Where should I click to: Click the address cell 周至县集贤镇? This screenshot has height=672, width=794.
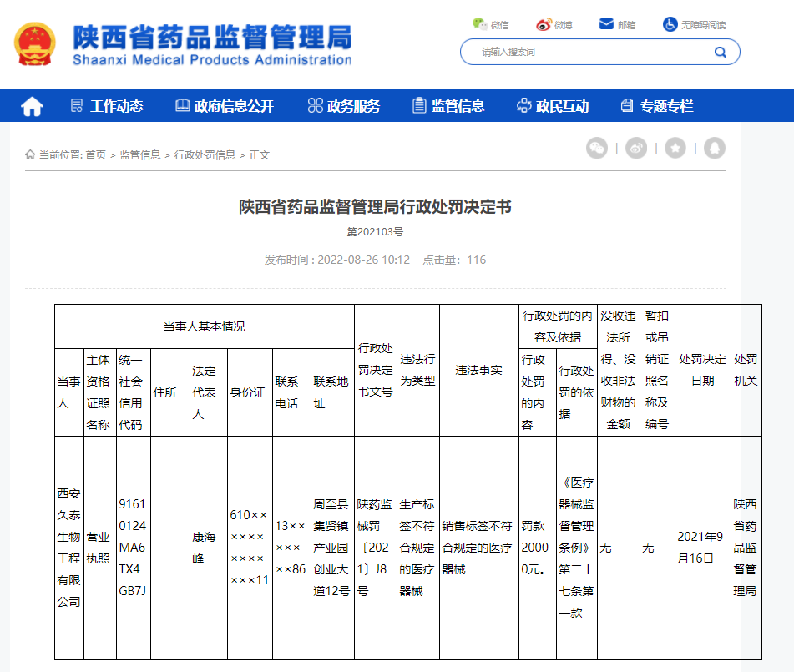click(331, 548)
